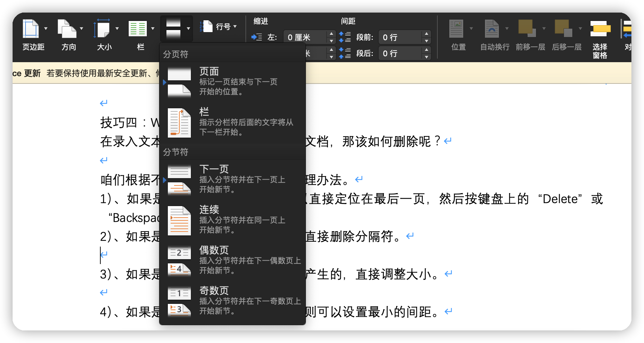This screenshot has height=343, width=644.
Task: Click the 方向 (Orientation) page icon
Action: (x=67, y=29)
